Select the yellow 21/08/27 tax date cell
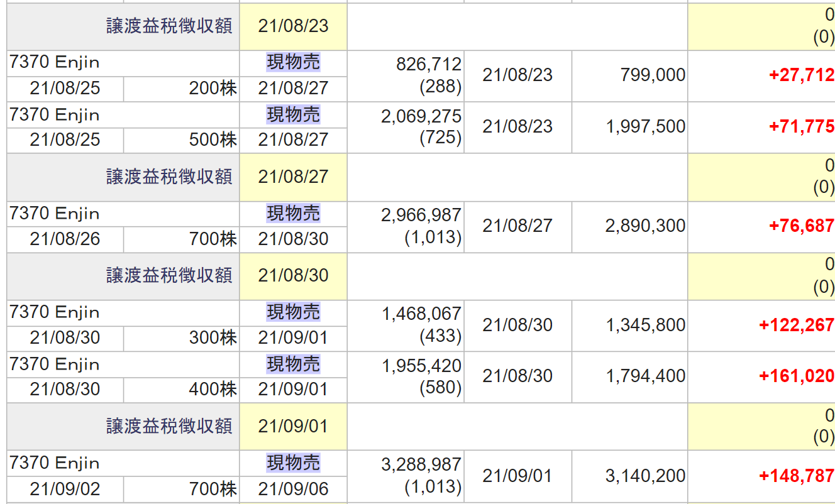The image size is (835, 504). pos(293,177)
